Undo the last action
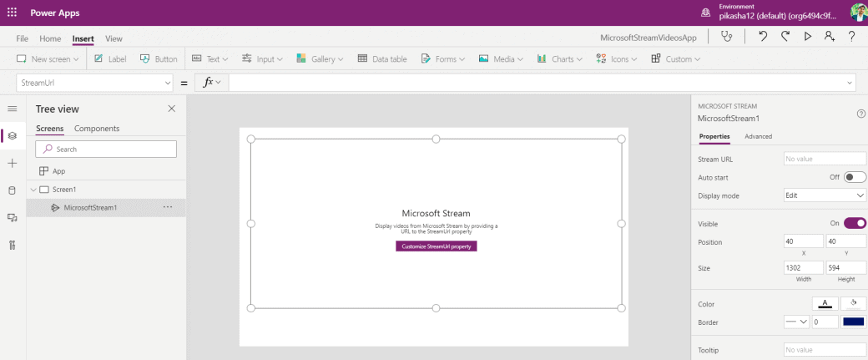The height and width of the screenshot is (360, 868). click(763, 37)
